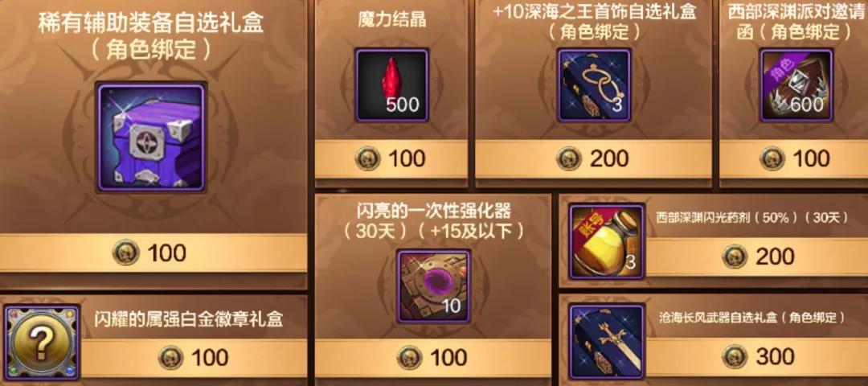Buy the one-time booster for 100 coins
The width and height of the screenshot is (868, 386).
pyautogui.click(x=433, y=359)
